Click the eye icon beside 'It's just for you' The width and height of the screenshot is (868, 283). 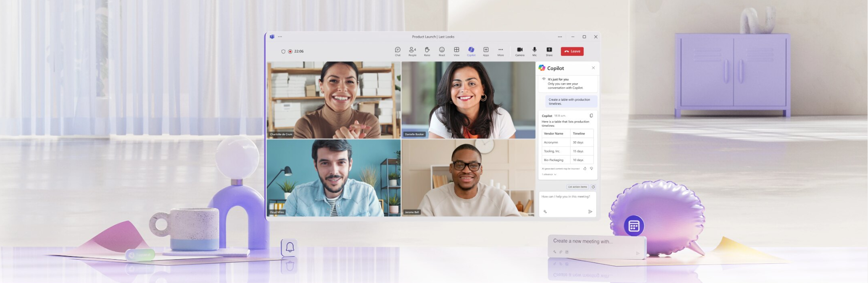pyautogui.click(x=544, y=79)
